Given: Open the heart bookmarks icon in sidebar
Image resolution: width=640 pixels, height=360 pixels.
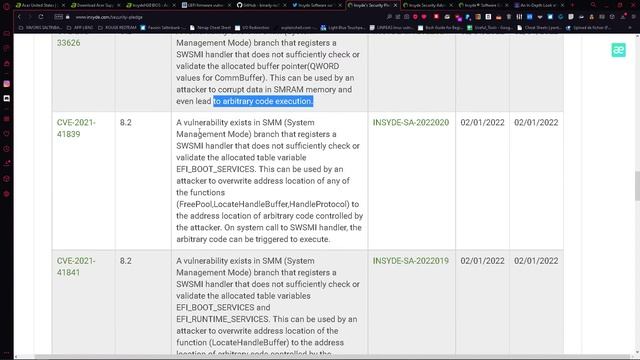Looking at the screenshot, I should [x=7, y=134].
